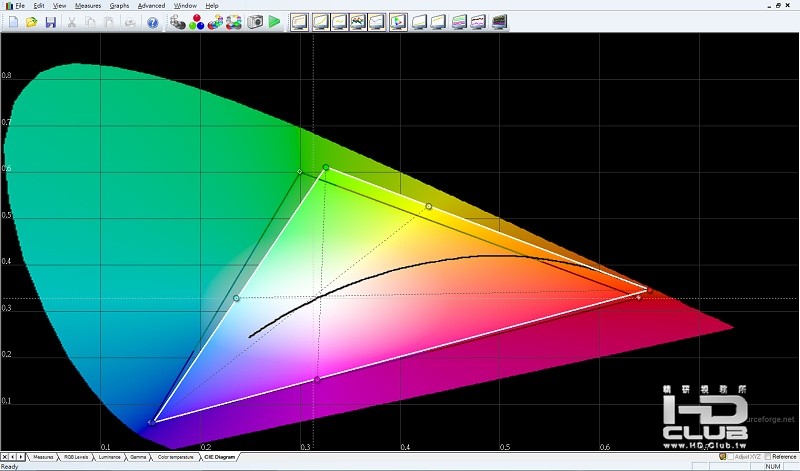Click the Cut scissors icon
The image size is (800, 471).
(72, 22)
